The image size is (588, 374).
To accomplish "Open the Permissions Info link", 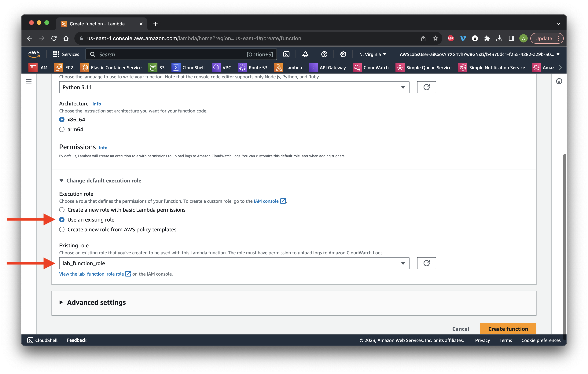I will (103, 147).
